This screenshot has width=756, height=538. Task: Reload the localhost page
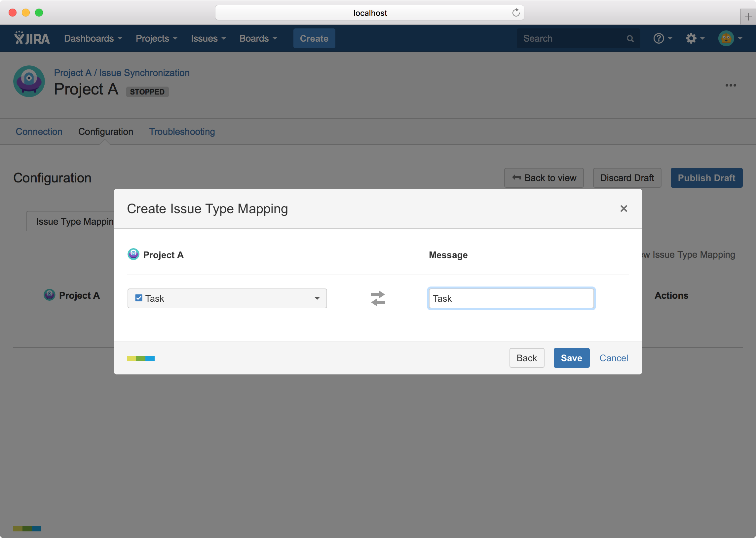(515, 13)
